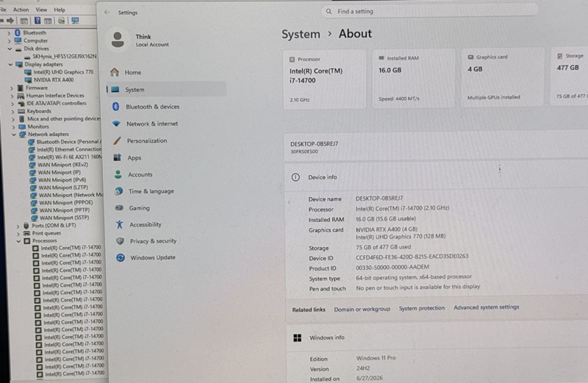
Task: Click the Accounts person icon
Action: tap(118, 174)
